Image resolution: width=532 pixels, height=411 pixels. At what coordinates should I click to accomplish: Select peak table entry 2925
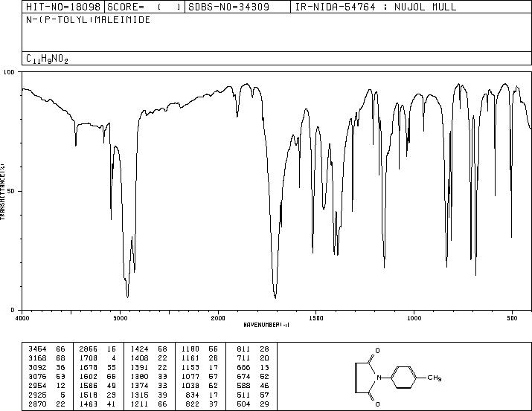tap(37, 395)
